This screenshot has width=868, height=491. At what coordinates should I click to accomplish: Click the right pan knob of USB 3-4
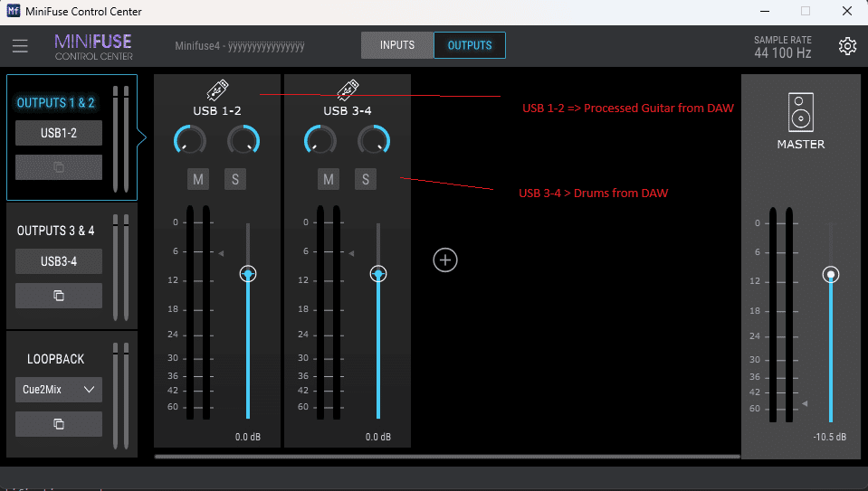tap(374, 140)
